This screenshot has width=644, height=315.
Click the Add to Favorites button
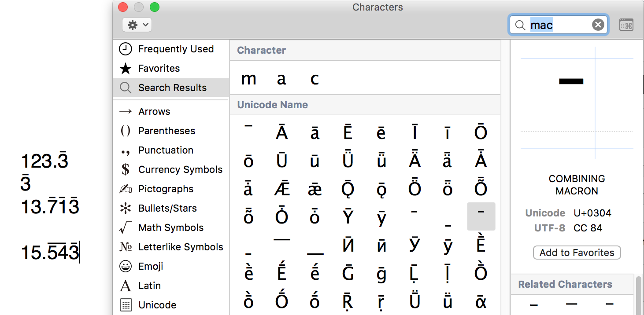point(577,253)
